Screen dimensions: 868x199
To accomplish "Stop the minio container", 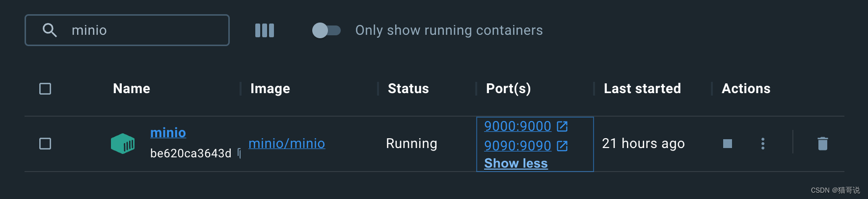I will tap(728, 144).
